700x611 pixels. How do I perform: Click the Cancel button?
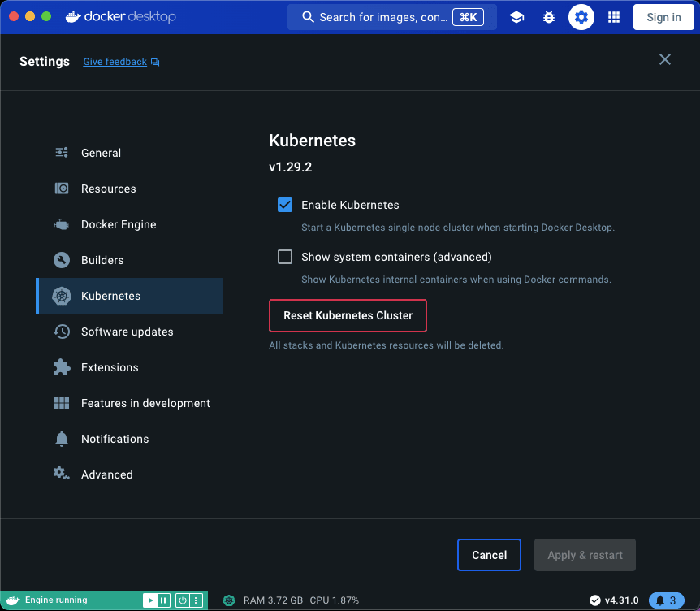pos(490,555)
